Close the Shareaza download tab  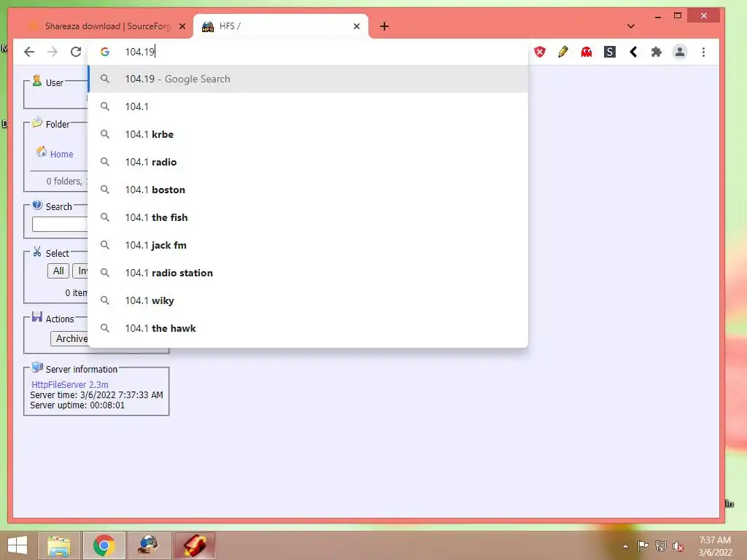(x=182, y=27)
